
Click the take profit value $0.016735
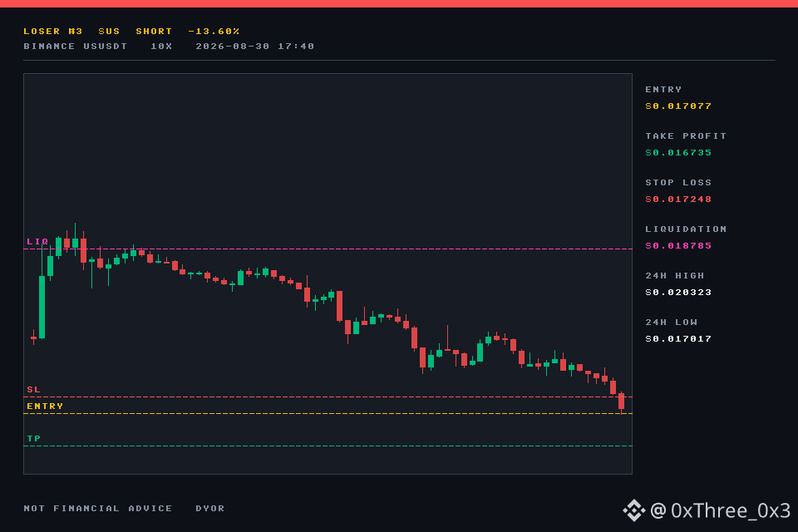[678, 153]
